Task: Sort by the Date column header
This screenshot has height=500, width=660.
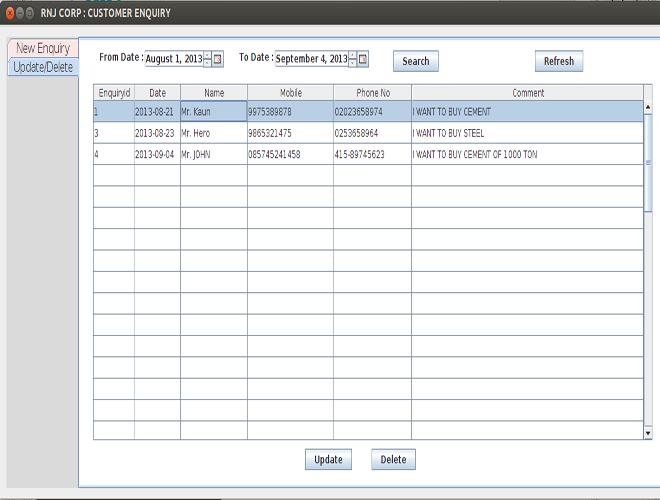Action: click(157, 93)
